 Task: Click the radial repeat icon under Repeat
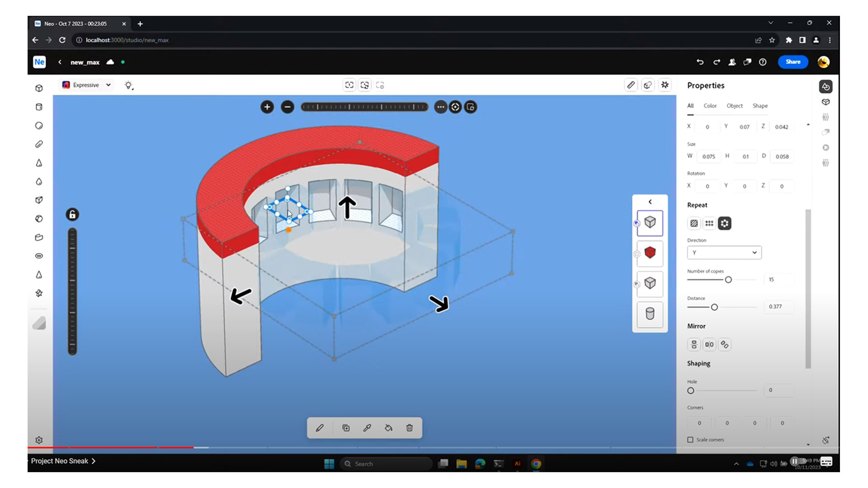(x=724, y=223)
